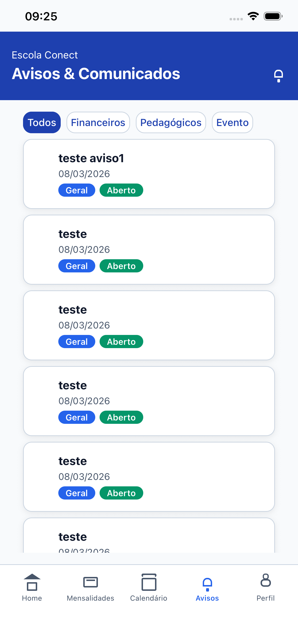Screen dimensions: 298x644
Task: Select the Financeiros filter chip
Action: pyautogui.click(x=98, y=122)
